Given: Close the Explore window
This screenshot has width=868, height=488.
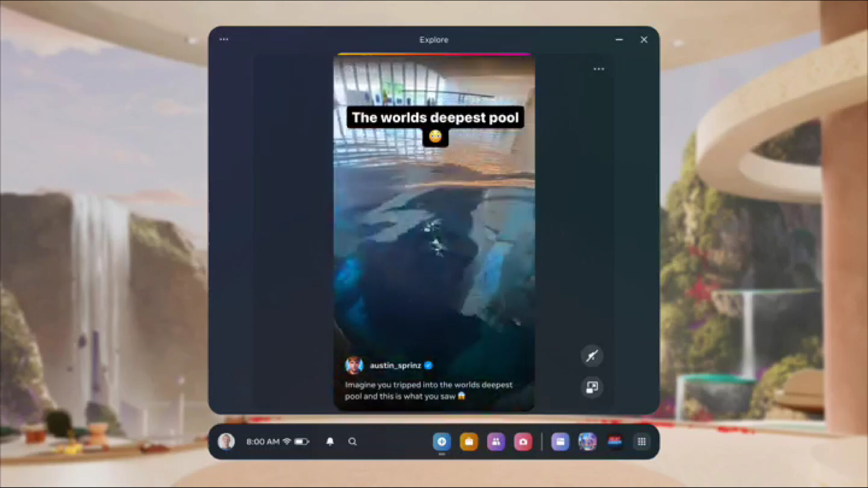Looking at the screenshot, I should click(644, 40).
